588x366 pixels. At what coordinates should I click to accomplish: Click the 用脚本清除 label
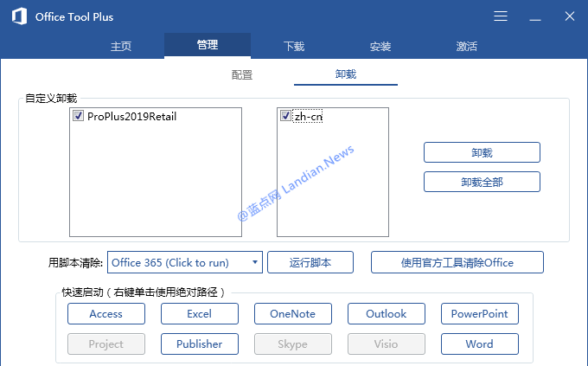coord(75,263)
